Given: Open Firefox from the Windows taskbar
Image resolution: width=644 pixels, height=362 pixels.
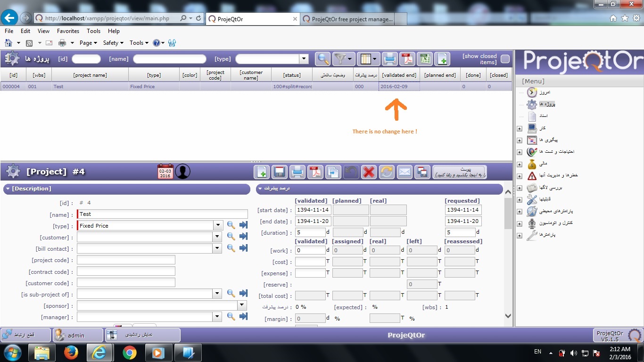Looking at the screenshot, I should pyautogui.click(x=71, y=353).
